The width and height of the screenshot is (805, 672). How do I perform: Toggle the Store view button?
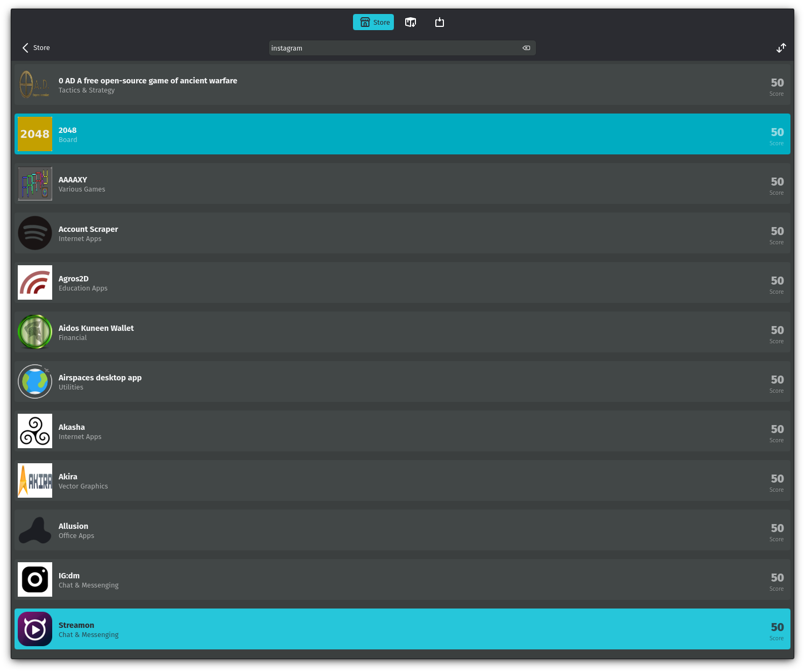(373, 22)
